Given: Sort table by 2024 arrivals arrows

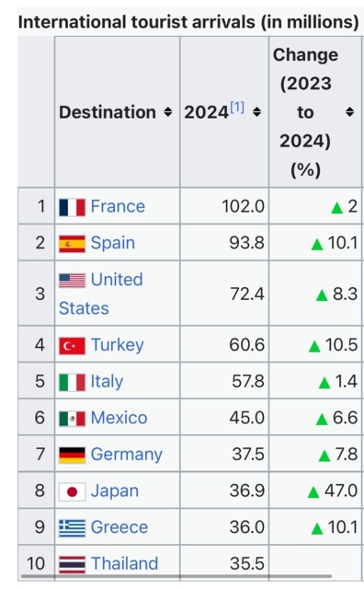Looking at the screenshot, I should pos(256,112).
